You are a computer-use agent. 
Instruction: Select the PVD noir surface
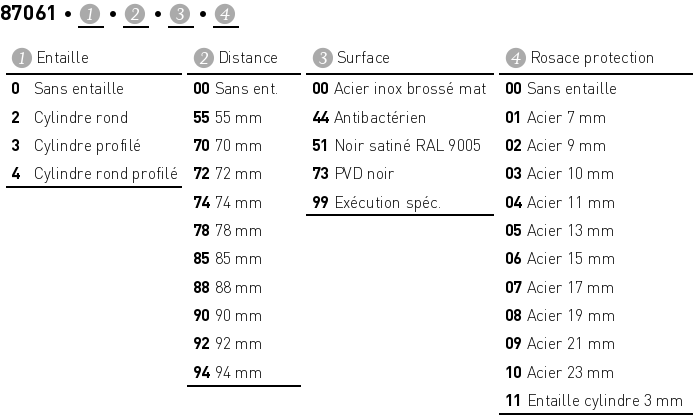coord(364,174)
